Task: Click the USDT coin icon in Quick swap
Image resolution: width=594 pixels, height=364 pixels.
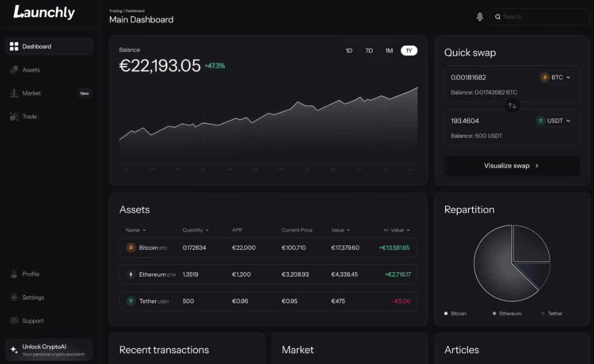Action: point(541,121)
